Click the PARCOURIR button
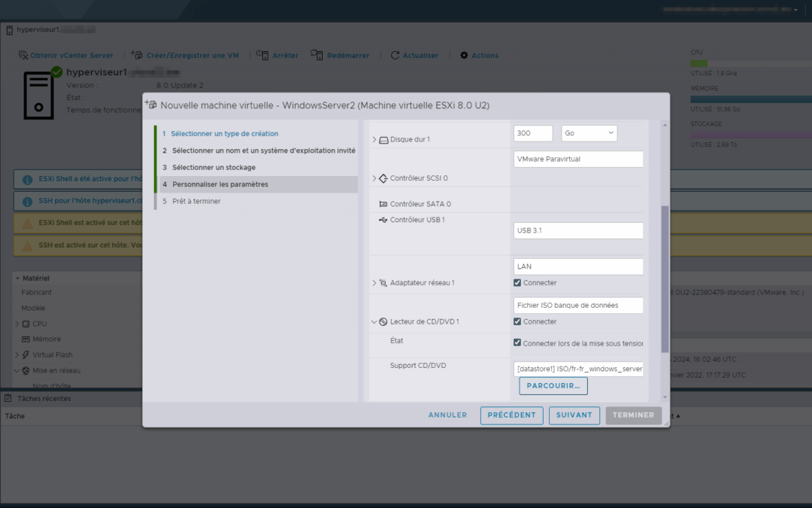The height and width of the screenshot is (508, 812). (x=553, y=385)
